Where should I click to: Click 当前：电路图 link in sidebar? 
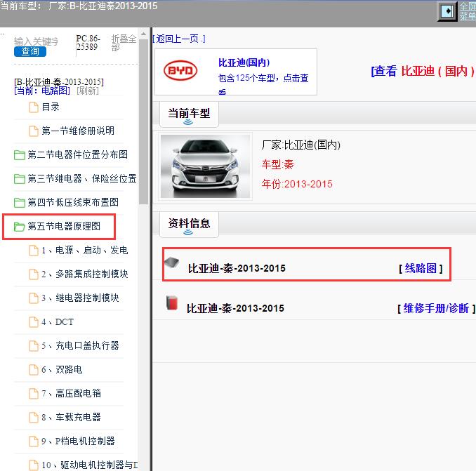[x=42, y=91]
